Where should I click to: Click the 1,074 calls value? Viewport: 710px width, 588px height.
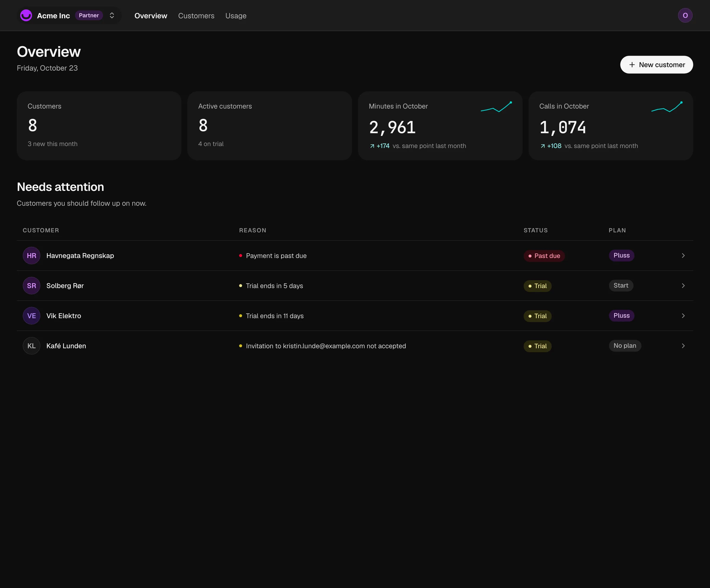(563, 128)
